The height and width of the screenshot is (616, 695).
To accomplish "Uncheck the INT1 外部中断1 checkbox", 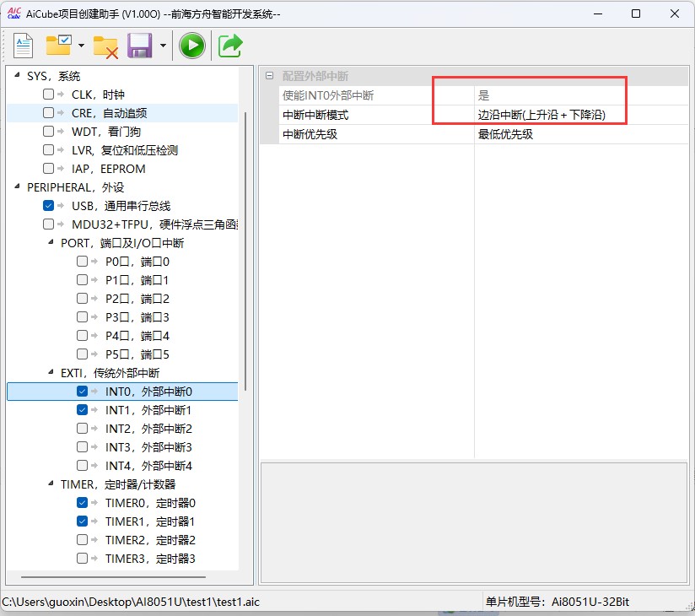I will point(82,410).
